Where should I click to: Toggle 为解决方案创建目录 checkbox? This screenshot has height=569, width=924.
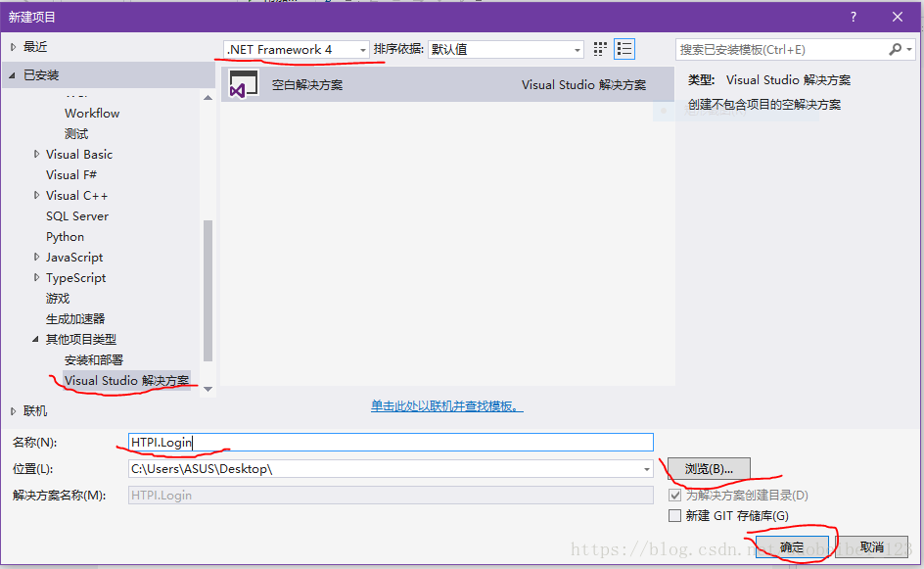(674, 496)
